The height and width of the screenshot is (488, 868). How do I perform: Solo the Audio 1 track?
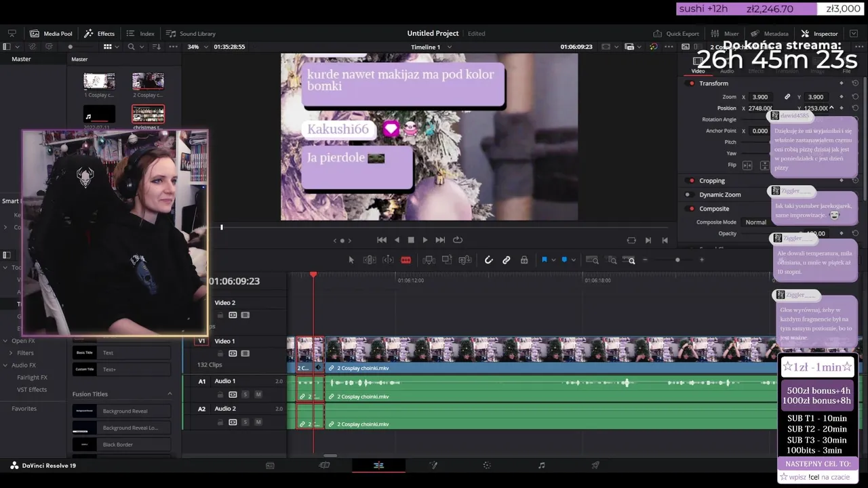245,394
